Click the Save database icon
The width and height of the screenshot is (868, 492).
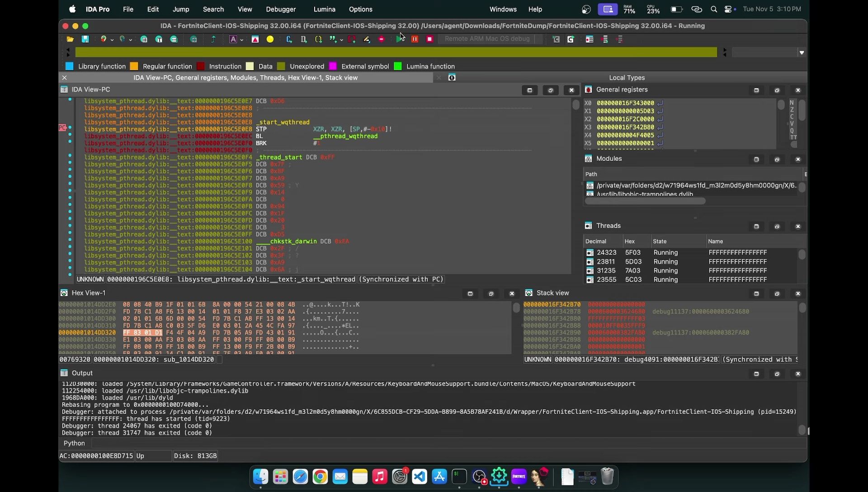(x=85, y=39)
